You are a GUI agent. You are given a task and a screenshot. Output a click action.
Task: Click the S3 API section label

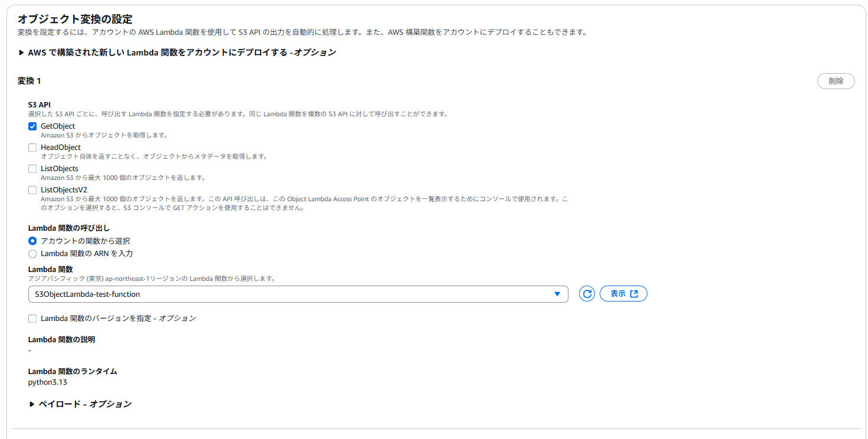tap(40, 104)
